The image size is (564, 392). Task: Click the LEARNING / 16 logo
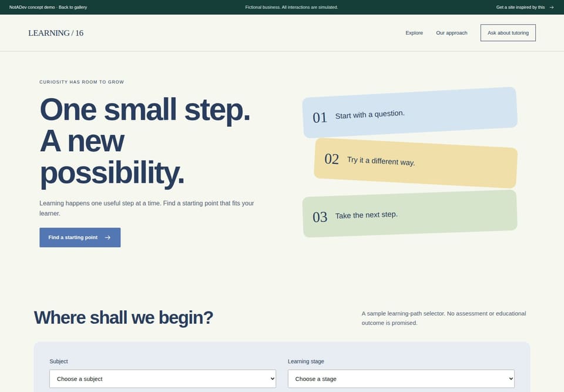click(x=56, y=33)
